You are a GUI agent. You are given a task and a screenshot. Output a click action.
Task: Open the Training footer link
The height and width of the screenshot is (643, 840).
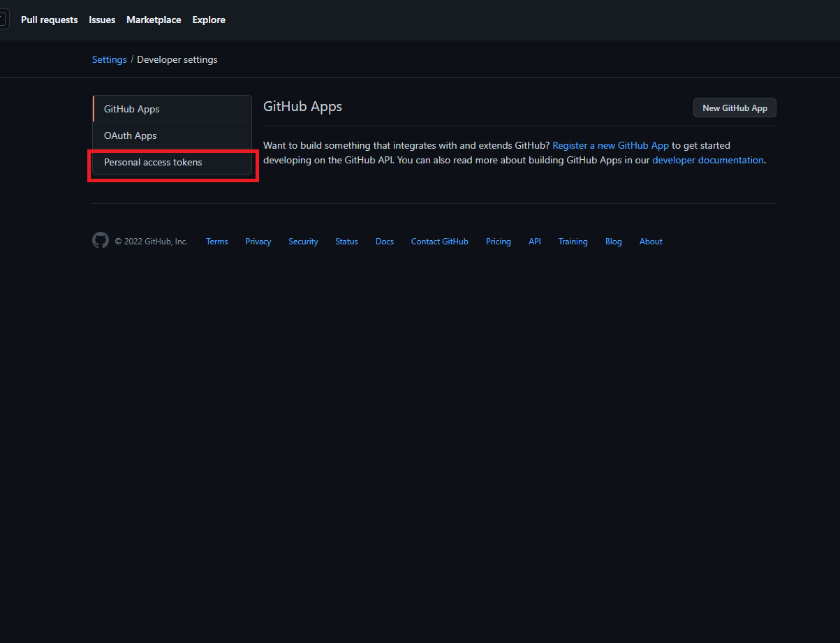tap(573, 242)
